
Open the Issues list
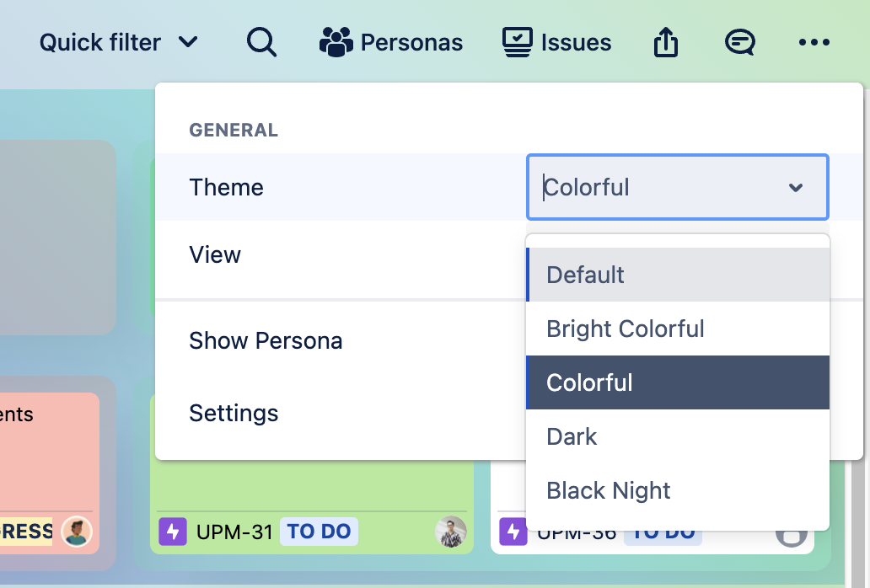556,42
